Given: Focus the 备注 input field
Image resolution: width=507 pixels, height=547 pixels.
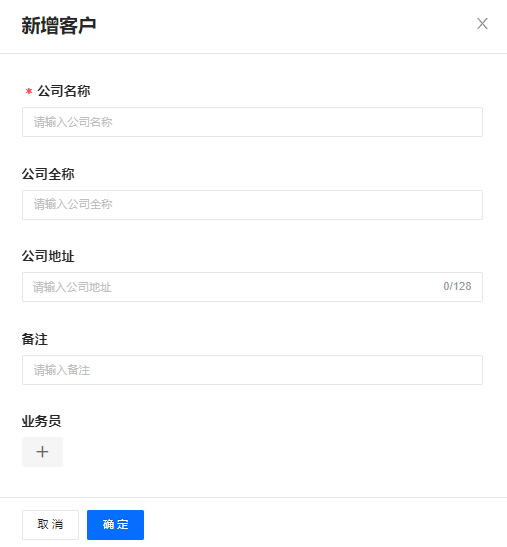Looking at the screenshot, I should 252,370.
